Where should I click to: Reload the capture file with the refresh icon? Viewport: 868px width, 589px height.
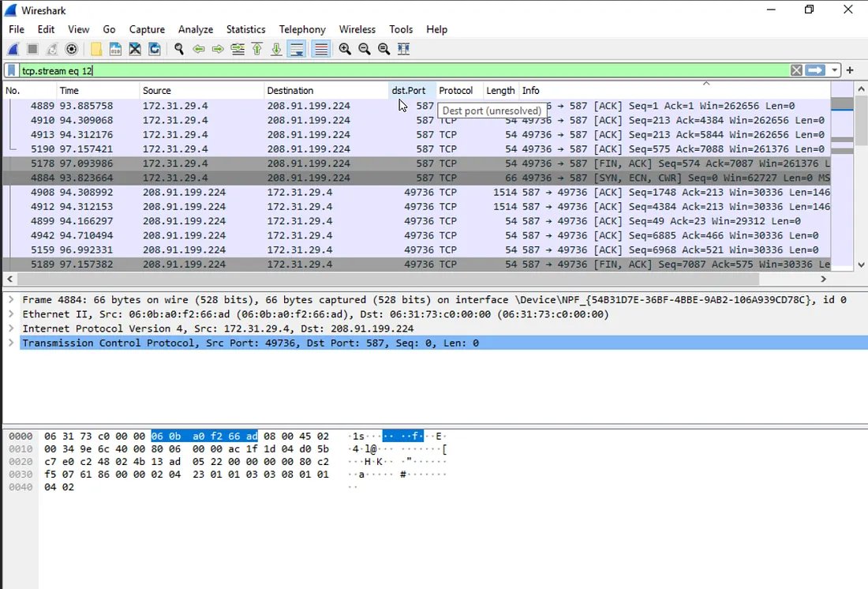(155, 49)
